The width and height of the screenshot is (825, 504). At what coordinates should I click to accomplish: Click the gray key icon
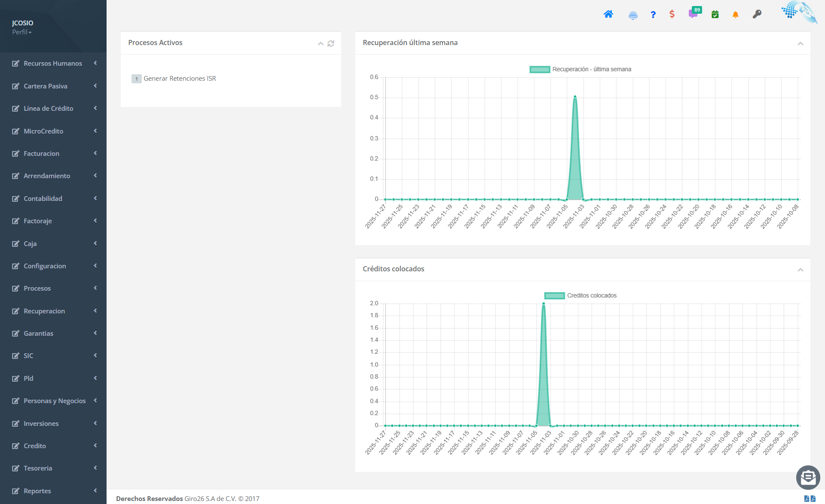757,14
